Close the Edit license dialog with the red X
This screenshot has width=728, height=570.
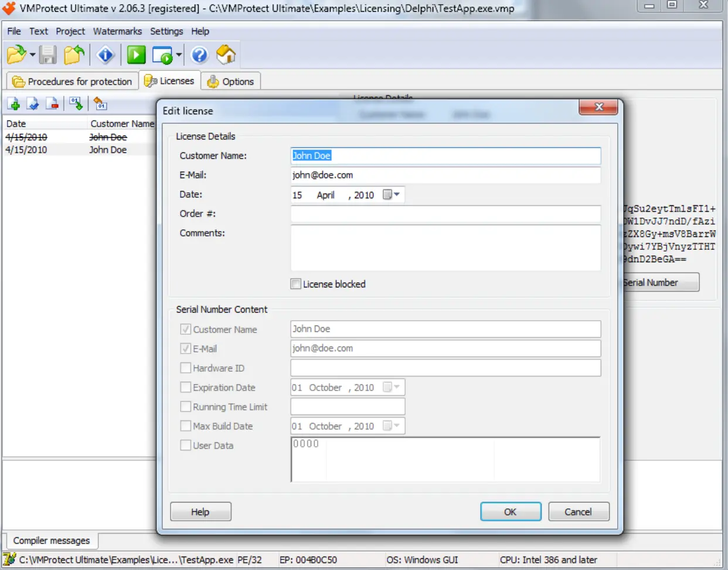[598, 107]
